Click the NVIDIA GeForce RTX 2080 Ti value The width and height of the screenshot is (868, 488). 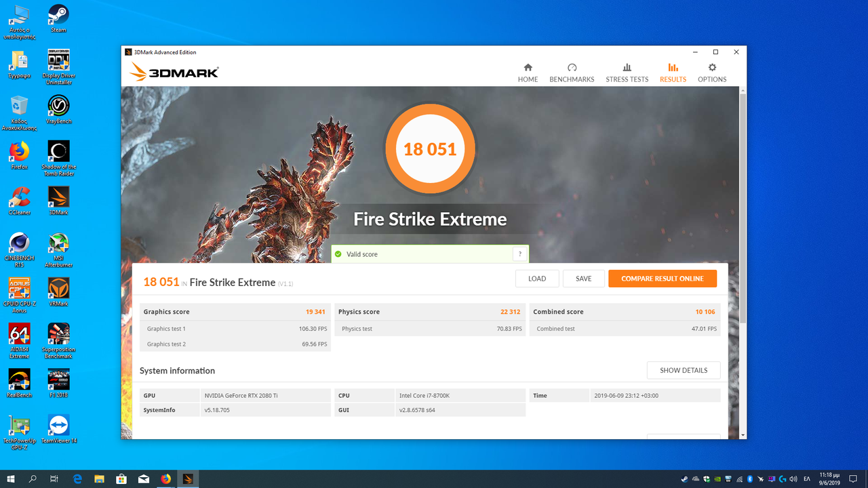click(241, 396)
